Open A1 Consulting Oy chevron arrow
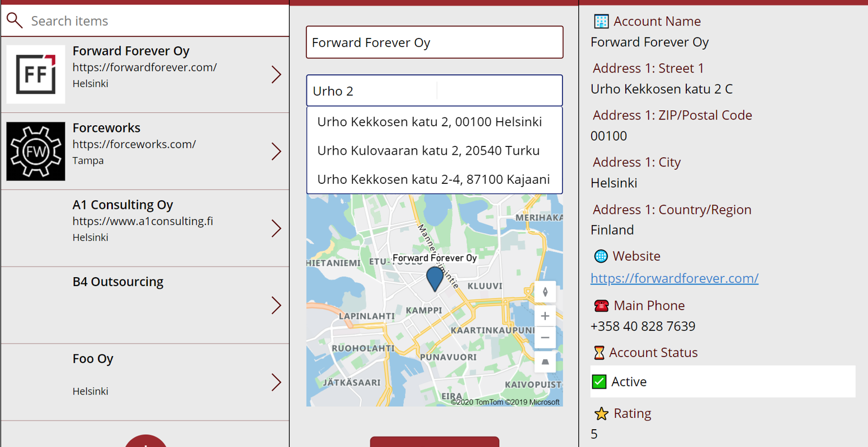 (276, 229)
